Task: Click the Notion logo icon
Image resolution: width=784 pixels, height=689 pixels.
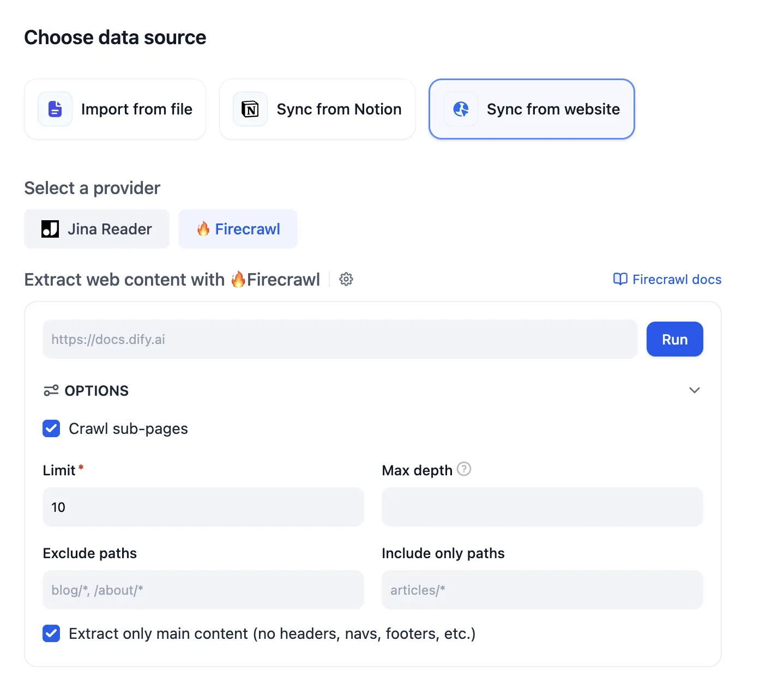Action: [x=250, y=109]
